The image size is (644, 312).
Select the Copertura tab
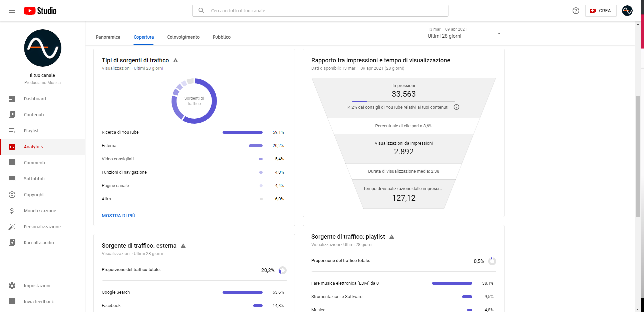click(144, 37)
